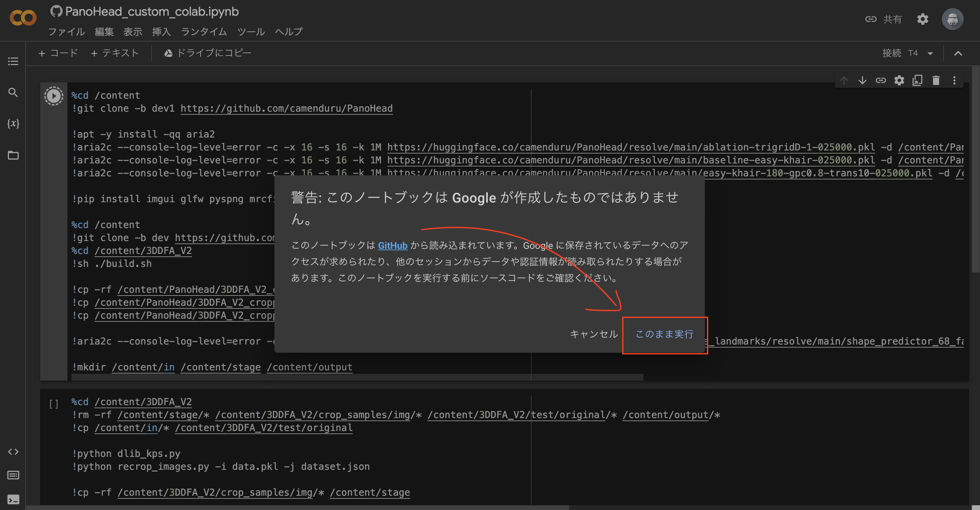The width and height of the screenshot is (980, 510).
Task: Move cell up arrow icon
Action: 844,80
